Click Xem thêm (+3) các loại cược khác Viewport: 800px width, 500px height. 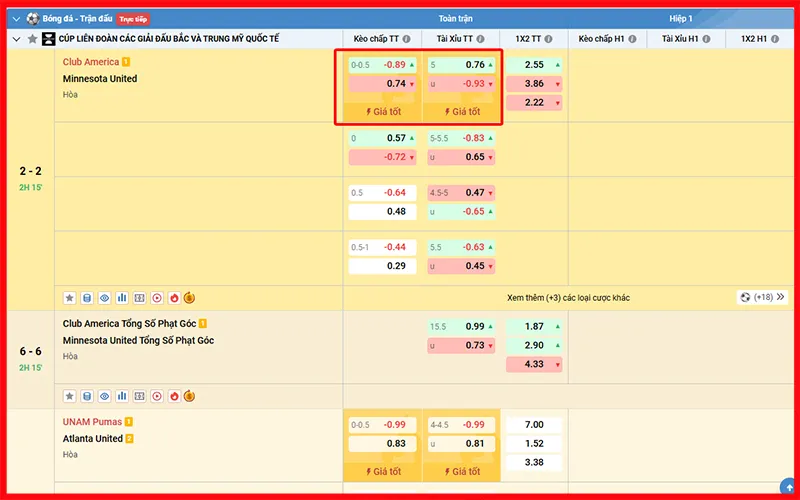point(568,297)
